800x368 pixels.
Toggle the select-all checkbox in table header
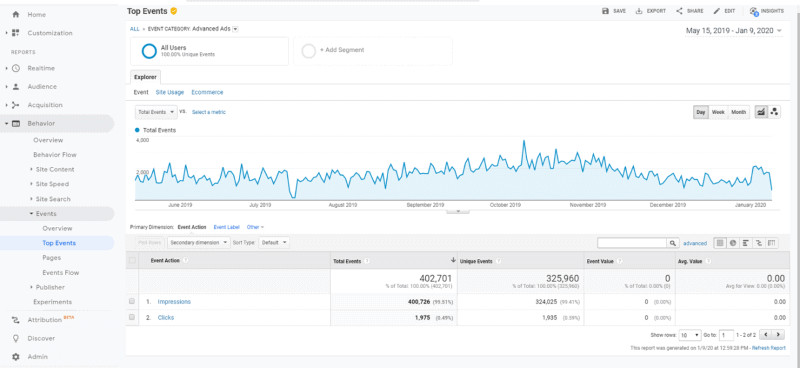pos(132,260)
